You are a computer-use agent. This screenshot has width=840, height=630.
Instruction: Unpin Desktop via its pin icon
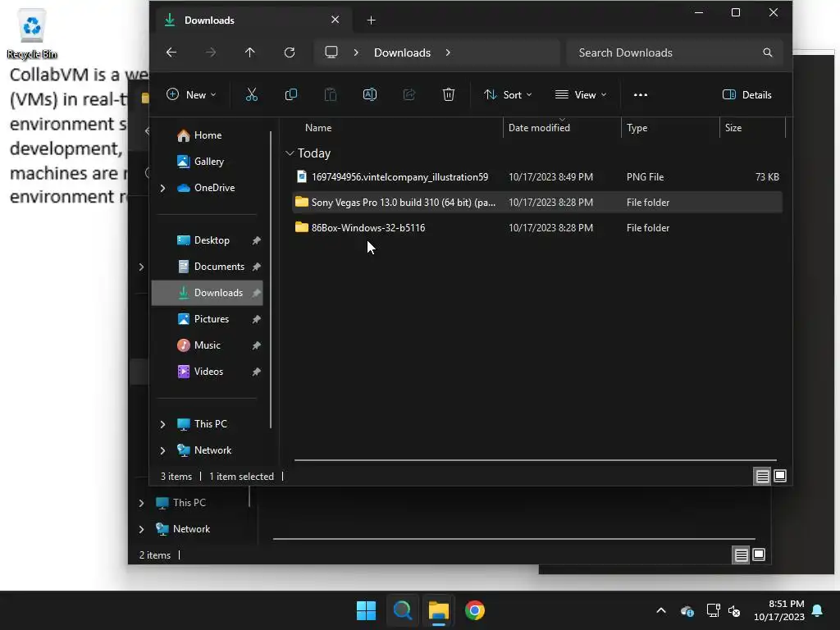tap(256, 240)
